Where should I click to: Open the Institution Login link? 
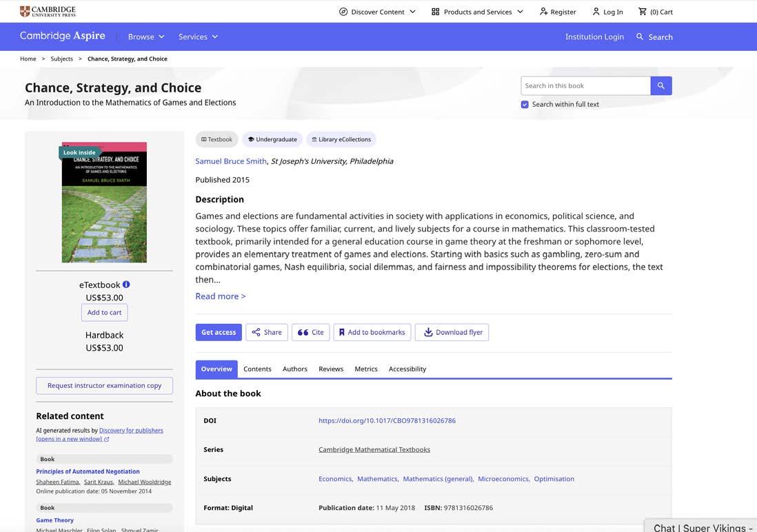click(x=594, y=37)
